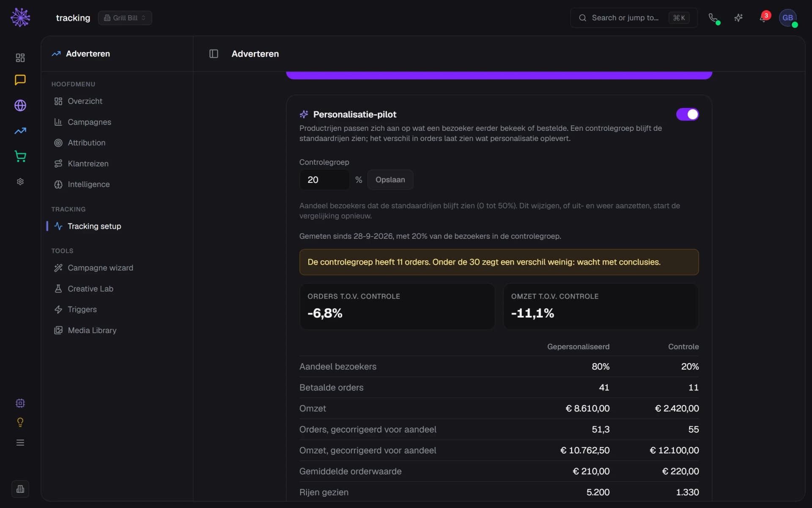Click the Aandeel bezoekers row label
This screenshot has width=812, height=508.
tap(337, 367)
